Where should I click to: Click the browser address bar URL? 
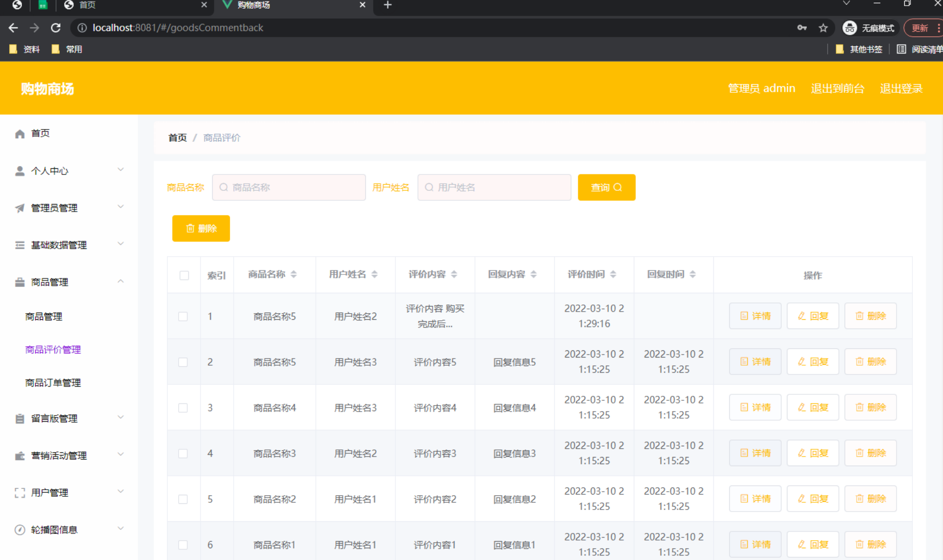click(178, 28)
